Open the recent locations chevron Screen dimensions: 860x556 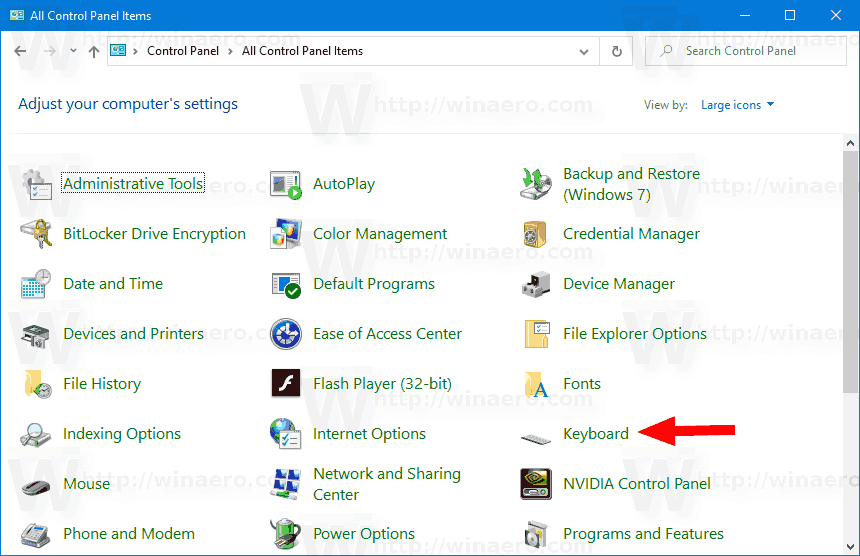point(73,51)
